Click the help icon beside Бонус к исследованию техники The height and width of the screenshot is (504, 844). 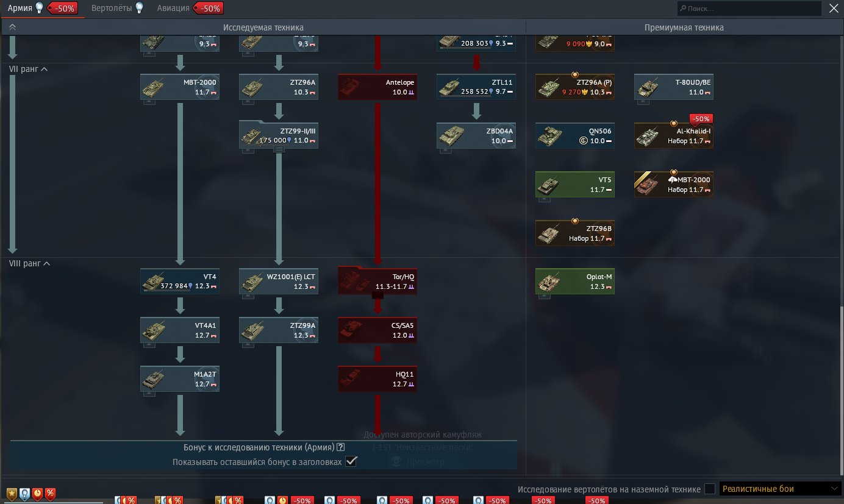pos(341,447)
